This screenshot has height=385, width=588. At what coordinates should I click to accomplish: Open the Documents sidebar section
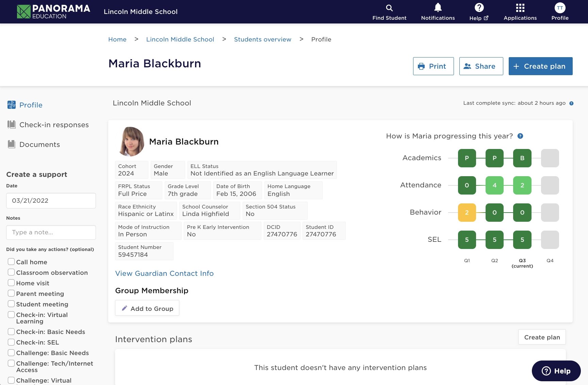[x=39, y=145]
